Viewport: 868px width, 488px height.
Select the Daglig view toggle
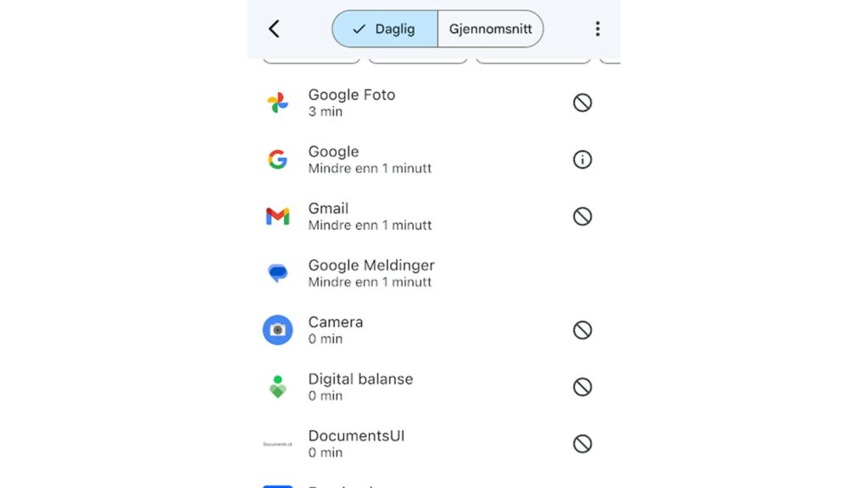point(385,29)
